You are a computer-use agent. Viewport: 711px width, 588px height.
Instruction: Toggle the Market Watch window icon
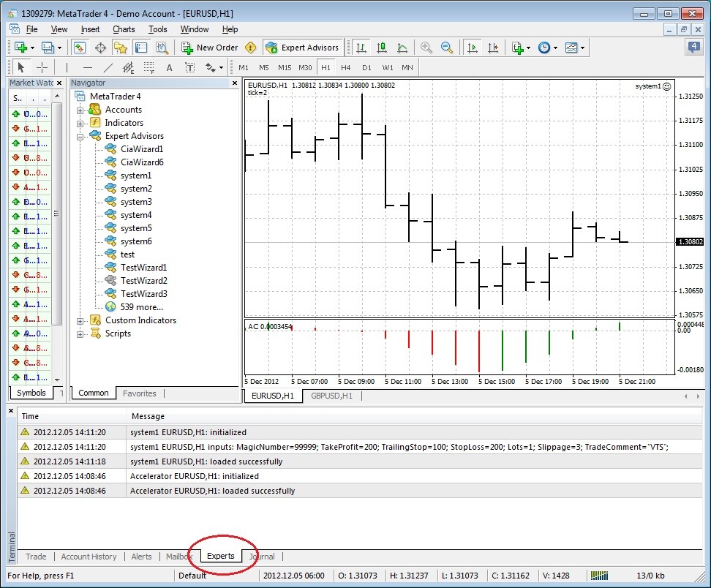pyautogui.click(x=79, y=48)
